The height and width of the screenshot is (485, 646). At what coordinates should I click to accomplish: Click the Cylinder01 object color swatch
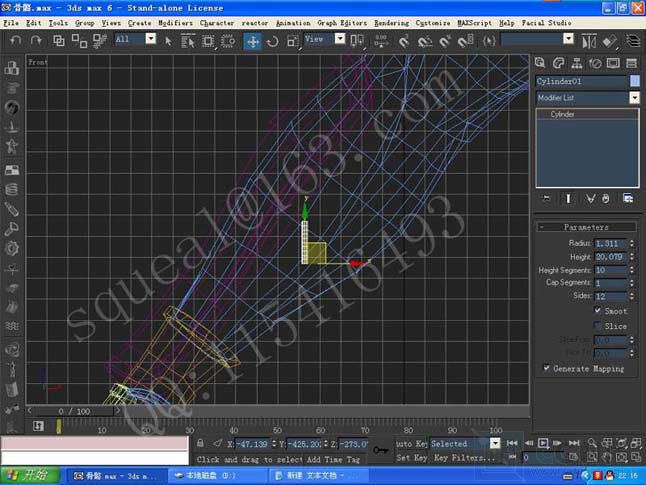(x=635, y=81)
